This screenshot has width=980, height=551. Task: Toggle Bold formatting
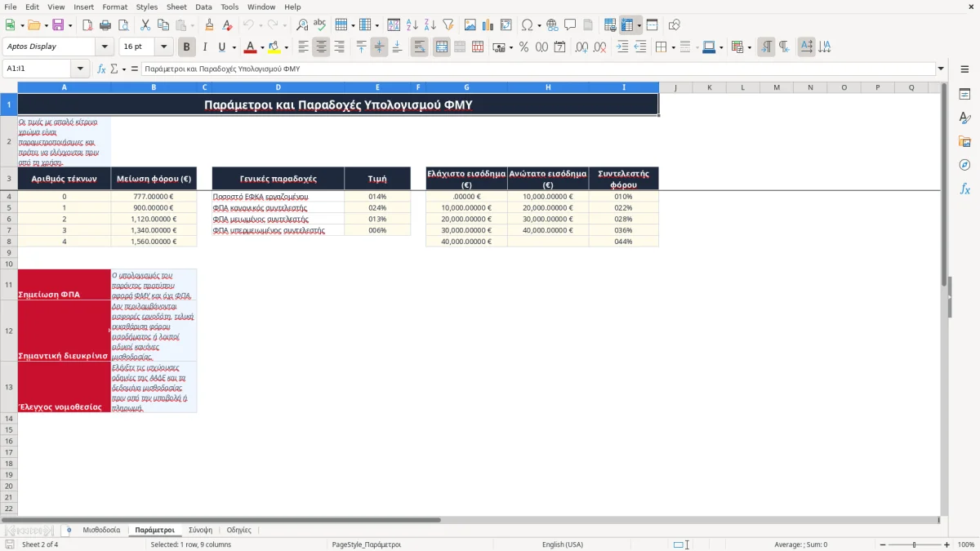pyautogui.click(x=186, y=47)
